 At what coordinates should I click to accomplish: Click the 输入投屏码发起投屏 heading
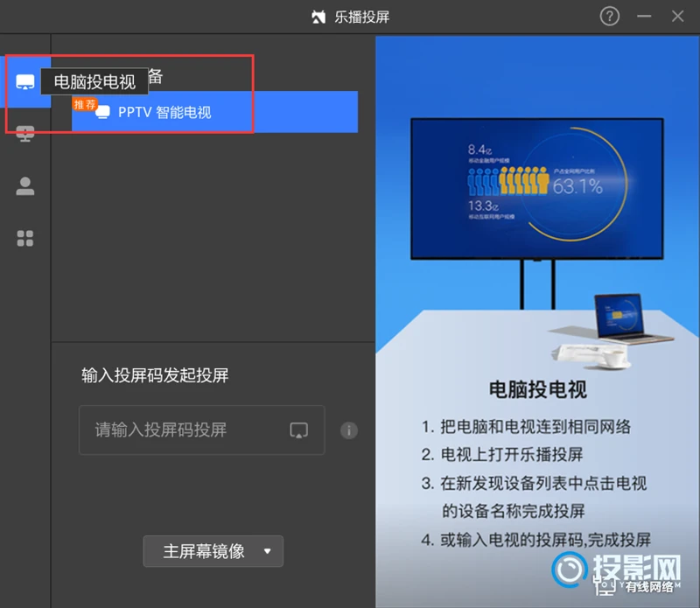click(x=154, y=375)
